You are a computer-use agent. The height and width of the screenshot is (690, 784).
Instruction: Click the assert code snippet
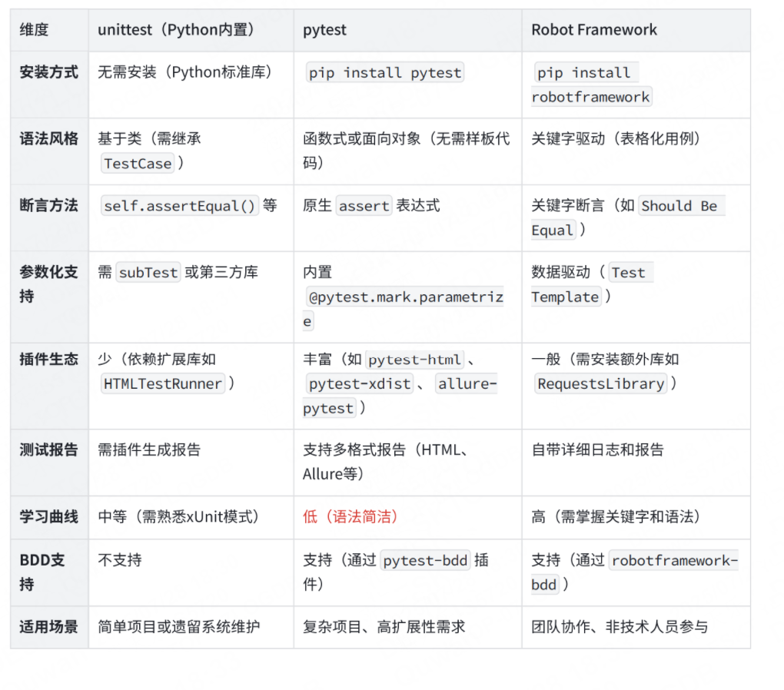point(364,206)
